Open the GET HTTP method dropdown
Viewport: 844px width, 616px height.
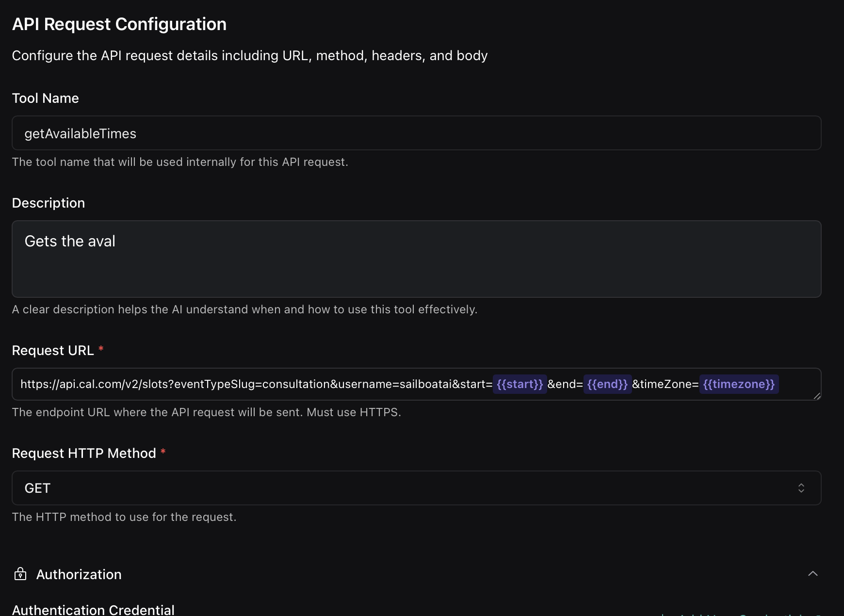coord(416,488)
